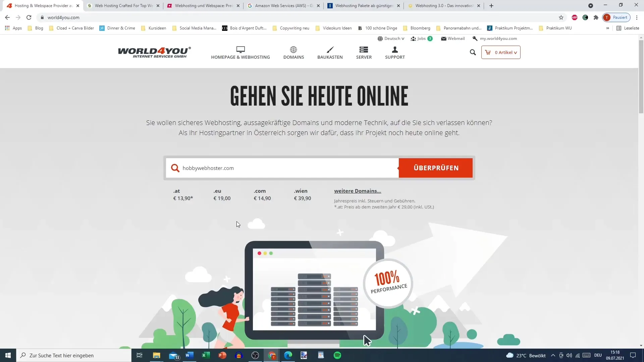The height and width of the screenshot is (362, 644).
Task: Expand the Deutsch language dropdown
Action: click(391, 39)
